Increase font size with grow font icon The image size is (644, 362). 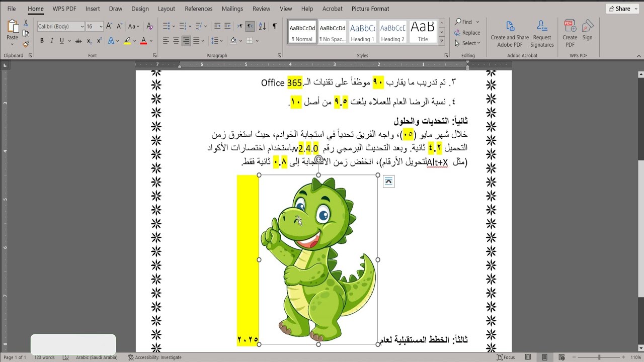109,26
